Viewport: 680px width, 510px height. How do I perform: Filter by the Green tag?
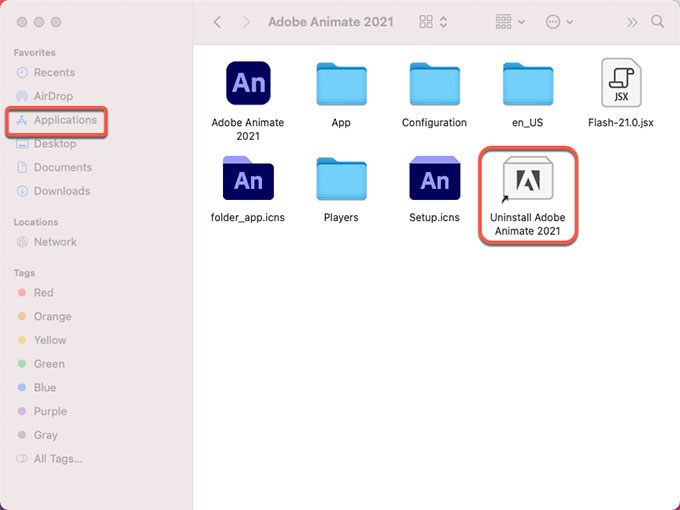click(40, 364)
